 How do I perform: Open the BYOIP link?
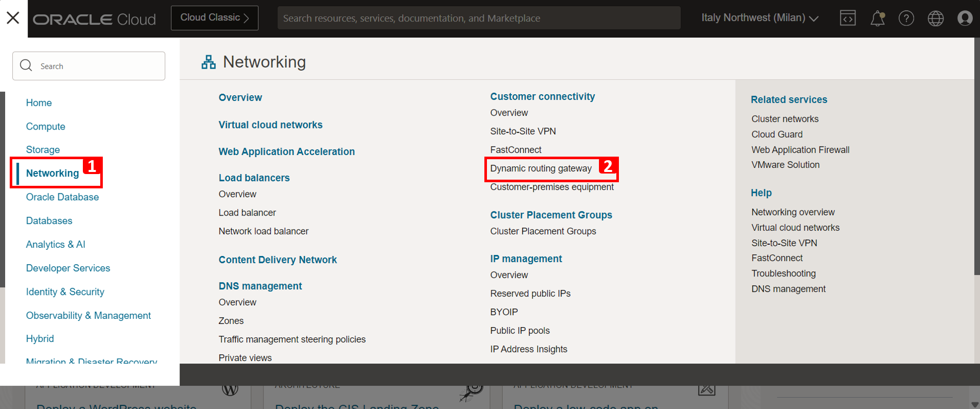(x=504, y=312)
